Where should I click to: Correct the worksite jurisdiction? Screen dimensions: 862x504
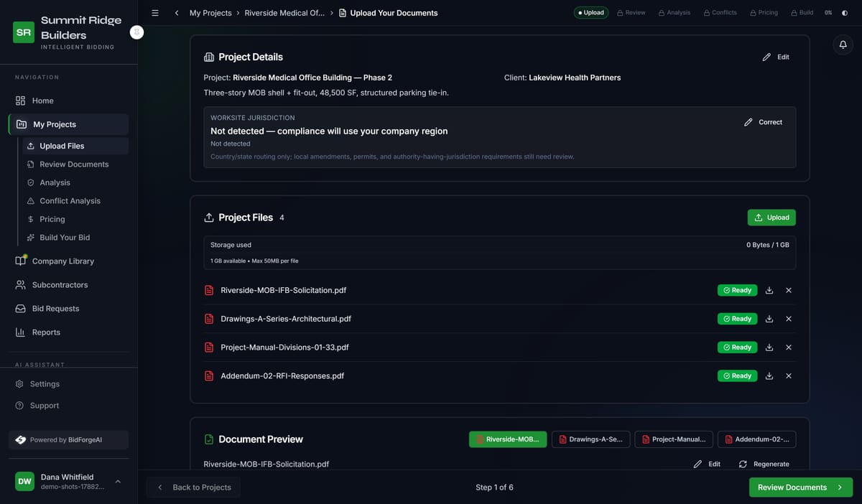tap(764, 122)
